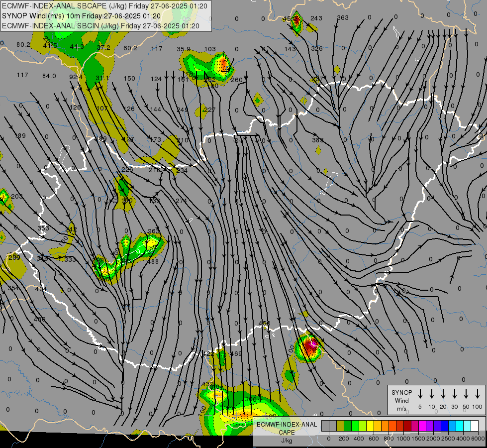Select the white swatch ending the colorbar
The image size is (487, 448).
coord(475,426)
